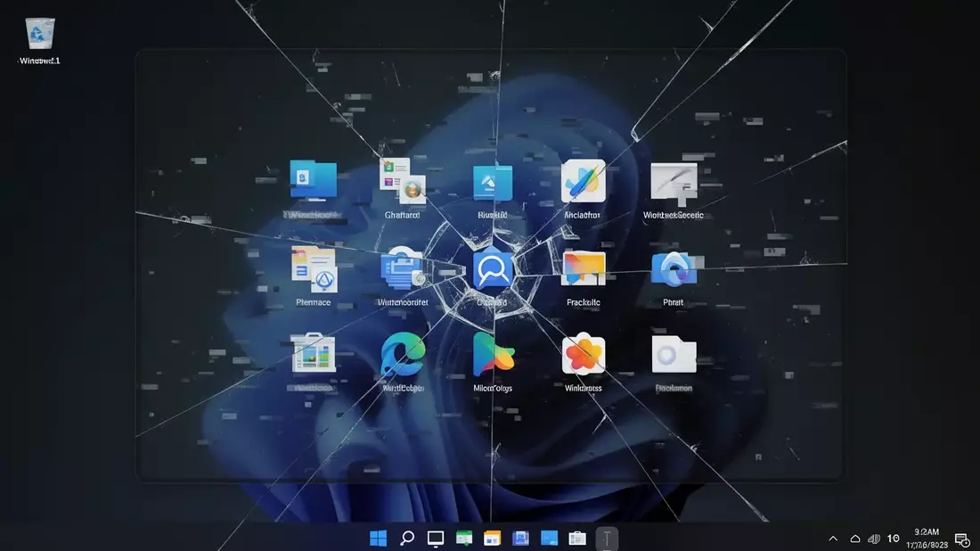Open the blue window taskbar app
Image resolution: width=980 pixels, height=551 pixels.
(x=549, y=538)
